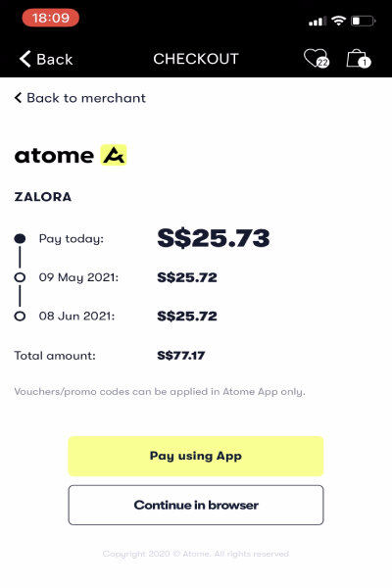The height and width of the screenshot is (588, 392).
Task: Tap the Back chevron in header
Action: (25, 59)
